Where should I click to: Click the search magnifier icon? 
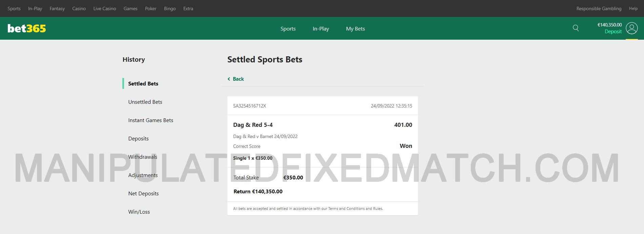576,28
